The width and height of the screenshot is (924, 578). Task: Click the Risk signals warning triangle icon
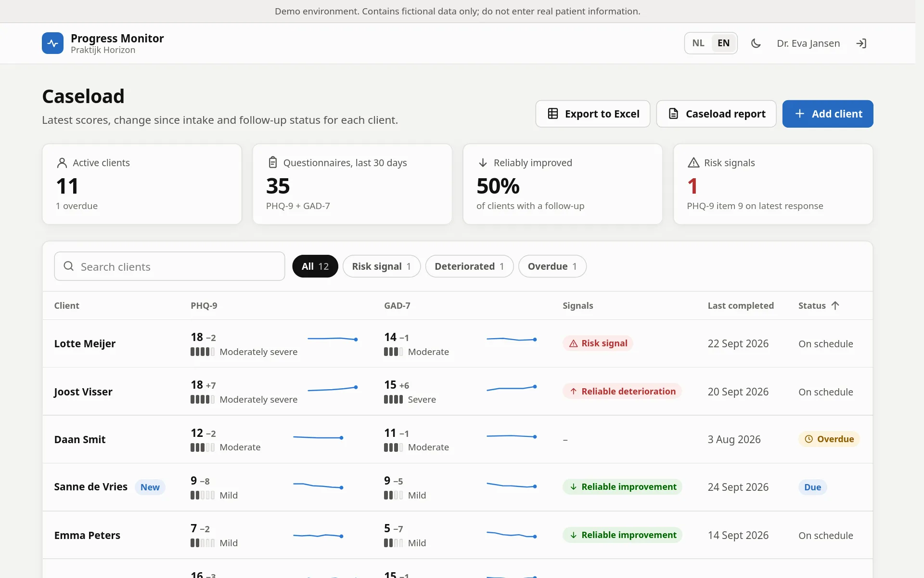coord(693,163)
